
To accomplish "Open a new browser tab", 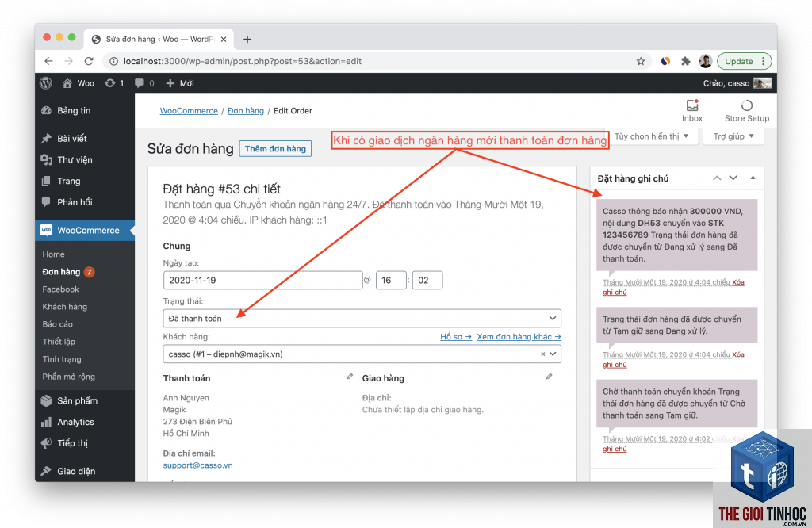I will point(247,40).
